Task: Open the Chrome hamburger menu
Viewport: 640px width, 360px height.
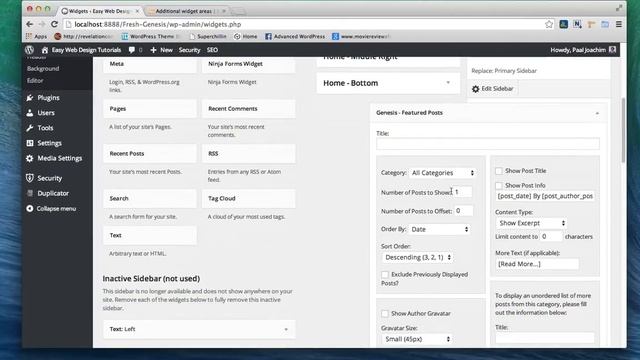Action: (x=619, y=24)
